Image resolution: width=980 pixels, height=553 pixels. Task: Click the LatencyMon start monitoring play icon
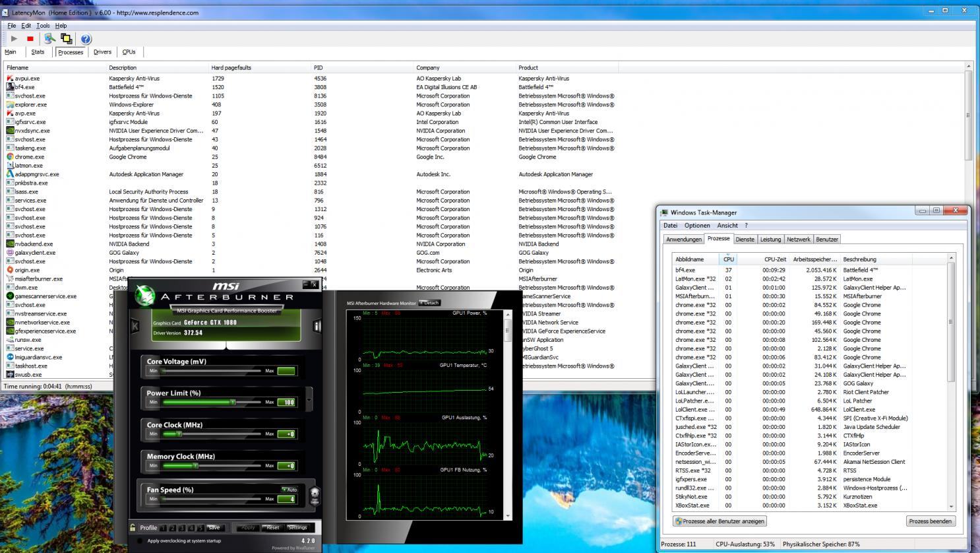[x=14, y=39]
